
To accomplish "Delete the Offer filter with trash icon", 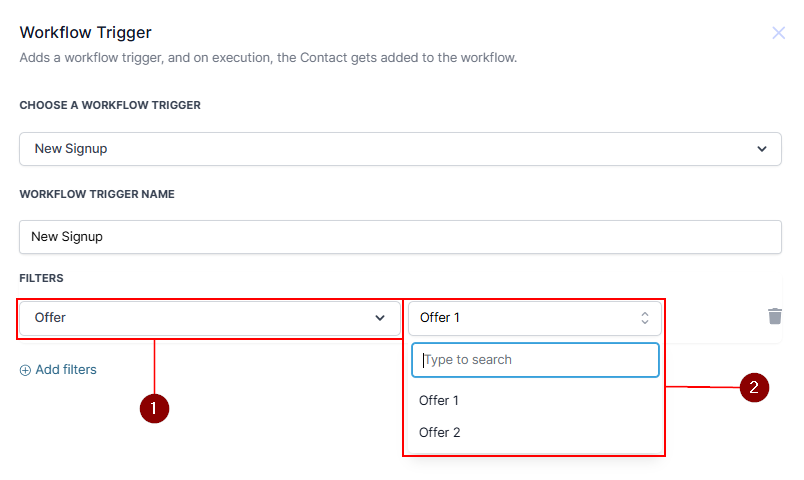I will pos(774,316).
